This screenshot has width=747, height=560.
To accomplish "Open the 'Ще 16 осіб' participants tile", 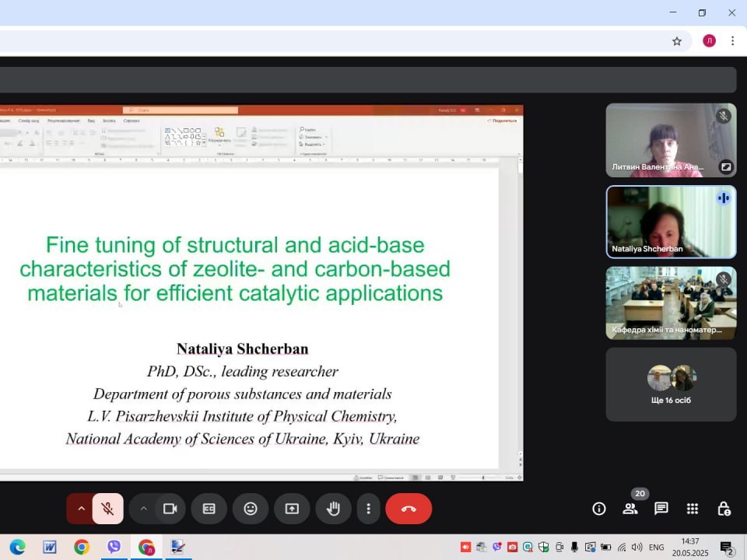I will (671, 384).
